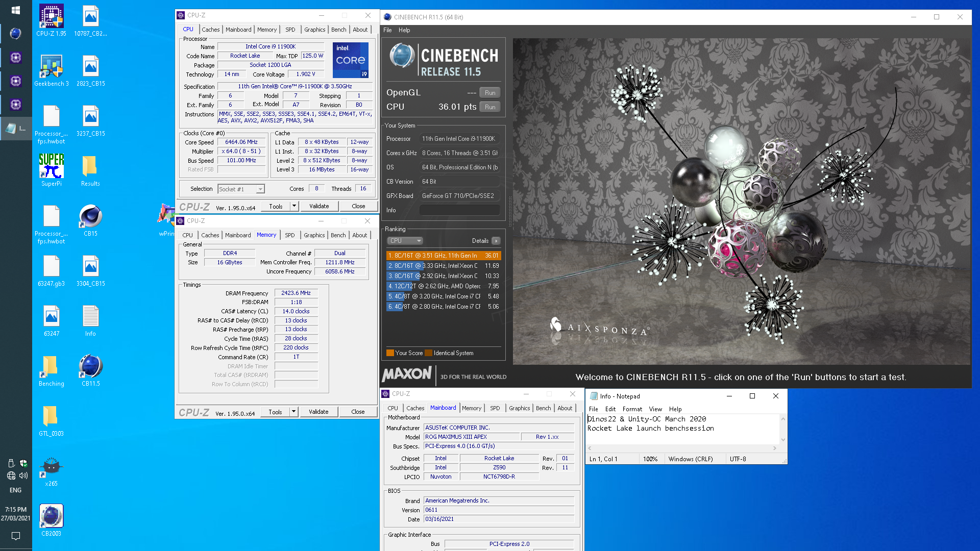Expand ranking Details arrow in Cinebench
980x551 pixels.
point(496,241)
